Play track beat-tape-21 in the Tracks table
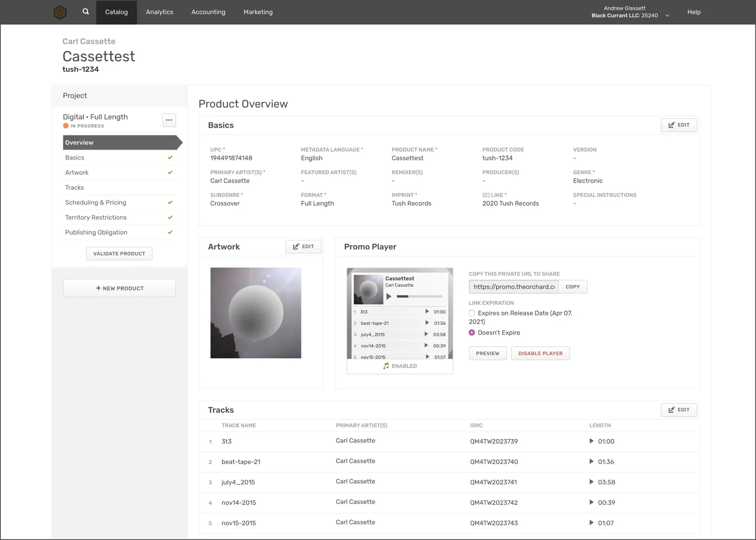 (591, 461)
